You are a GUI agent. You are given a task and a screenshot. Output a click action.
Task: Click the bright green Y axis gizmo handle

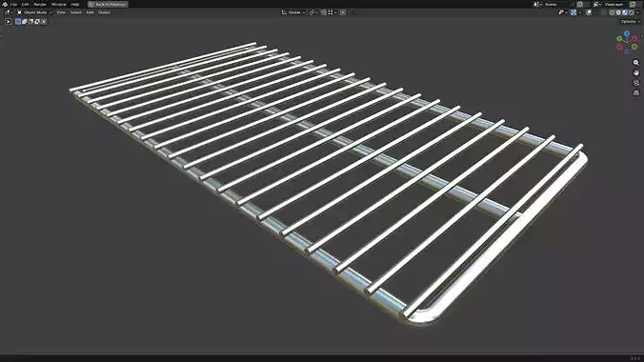619,39
